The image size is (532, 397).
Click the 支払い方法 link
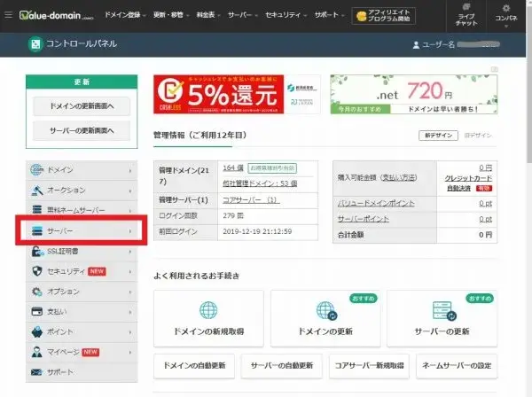pyautogui.click(x=398, y=177)
